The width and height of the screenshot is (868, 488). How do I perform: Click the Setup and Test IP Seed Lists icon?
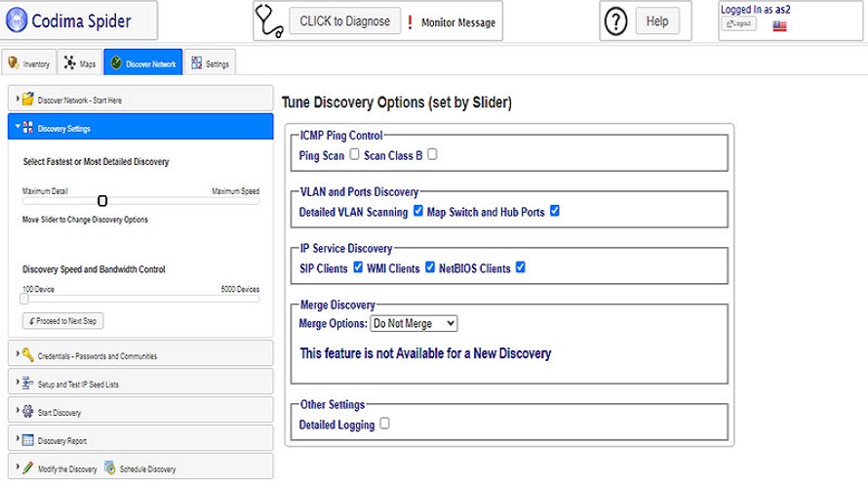pos(27,383)
